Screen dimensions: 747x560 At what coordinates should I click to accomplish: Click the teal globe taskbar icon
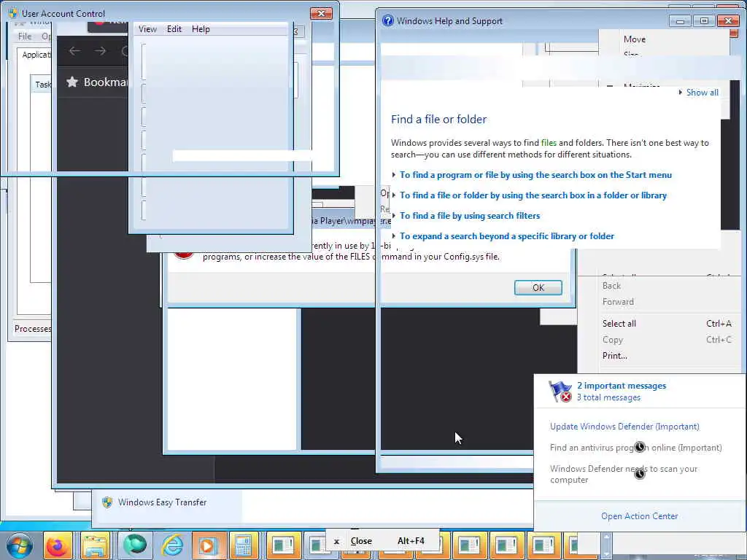click(135, 545)
